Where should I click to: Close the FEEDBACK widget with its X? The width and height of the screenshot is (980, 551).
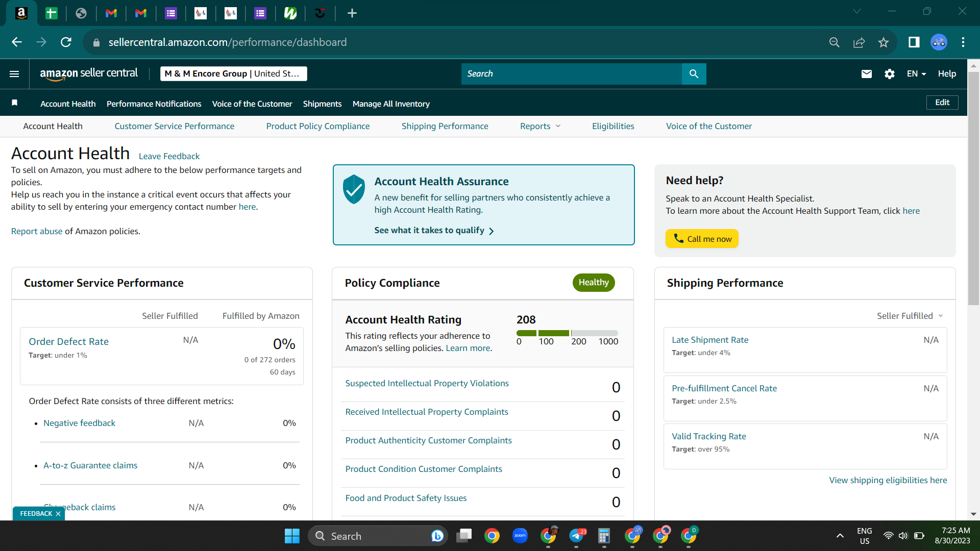pos(58,514)
